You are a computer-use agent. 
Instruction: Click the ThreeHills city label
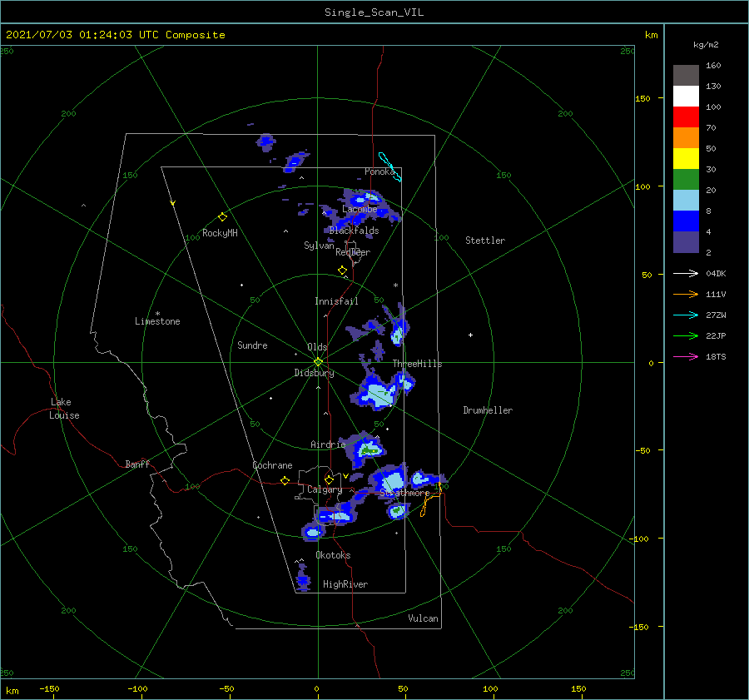(x=417, y=364)
